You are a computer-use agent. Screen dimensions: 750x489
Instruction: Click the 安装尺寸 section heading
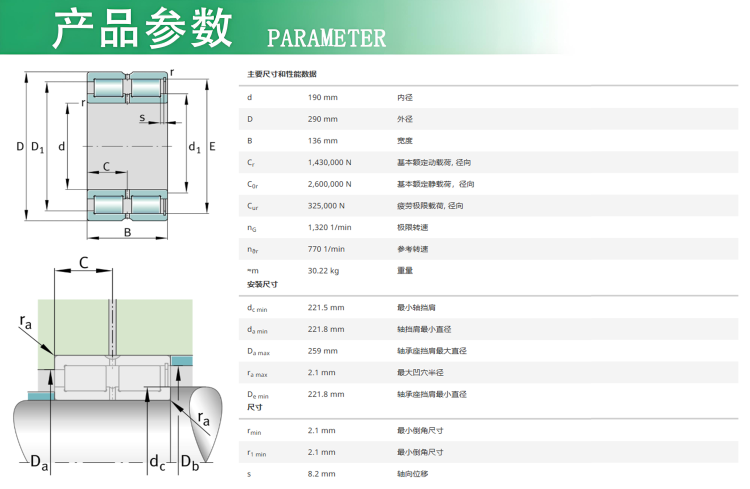click(262, 284)
